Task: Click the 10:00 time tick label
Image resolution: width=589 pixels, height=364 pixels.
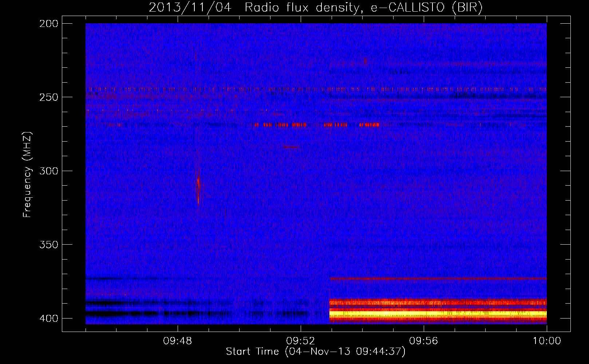Action: coord(547,341)
